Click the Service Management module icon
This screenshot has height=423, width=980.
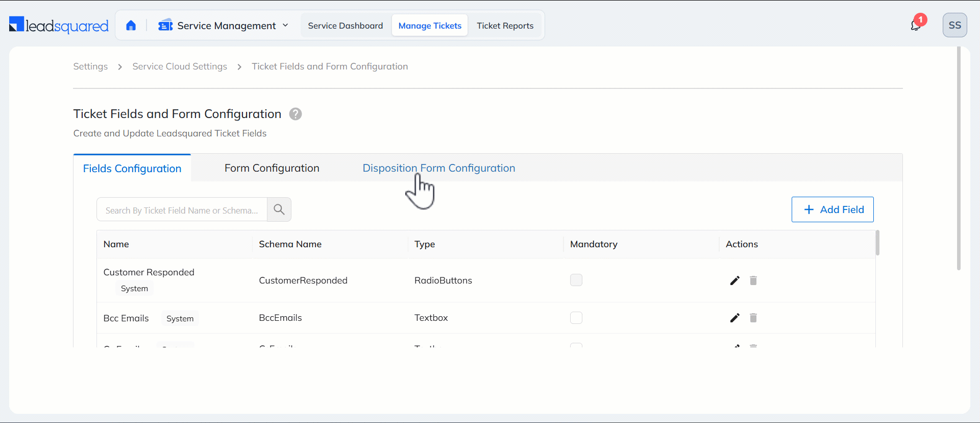[165, 25]
